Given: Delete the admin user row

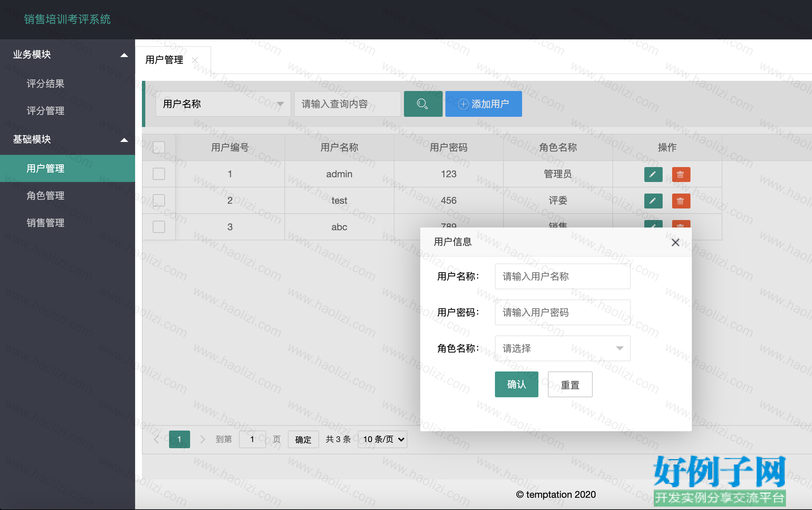Looking at the screenshot, I should point(681,175).
